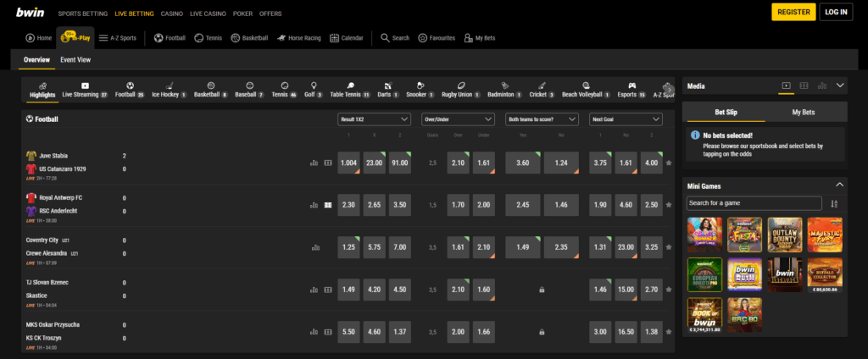Open the Over/Under market dropdown
This screenshot has height=359, width=868.
[x=458, y=119]
